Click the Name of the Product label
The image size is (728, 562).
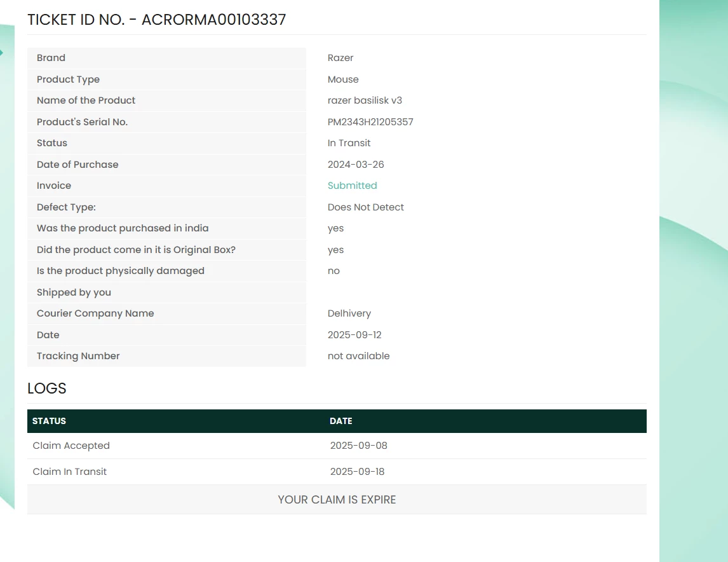click(x=86, y=100)
